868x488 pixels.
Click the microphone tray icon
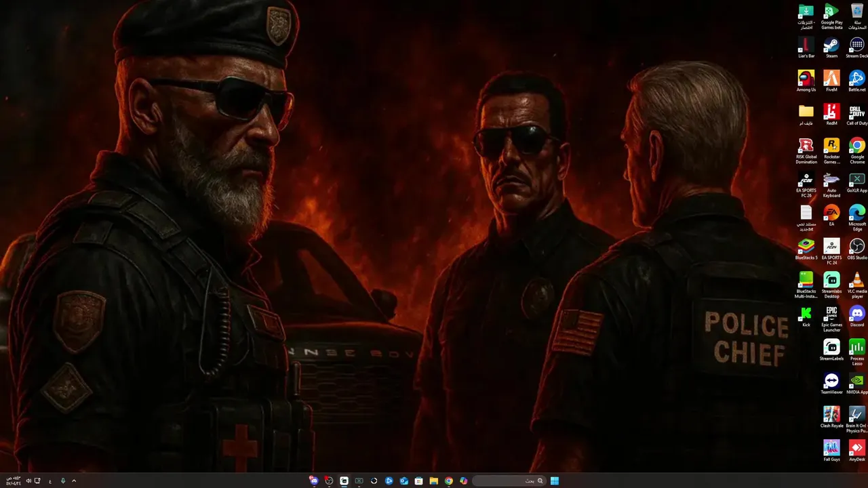[x=63, y=481]
